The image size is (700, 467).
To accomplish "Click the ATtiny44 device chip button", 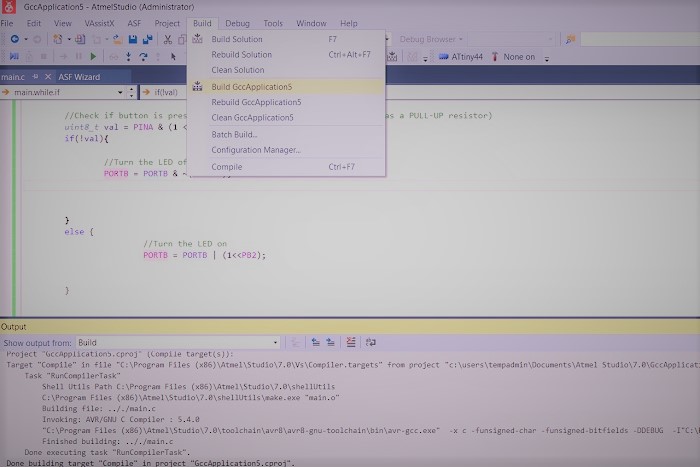I will point(461,57).
